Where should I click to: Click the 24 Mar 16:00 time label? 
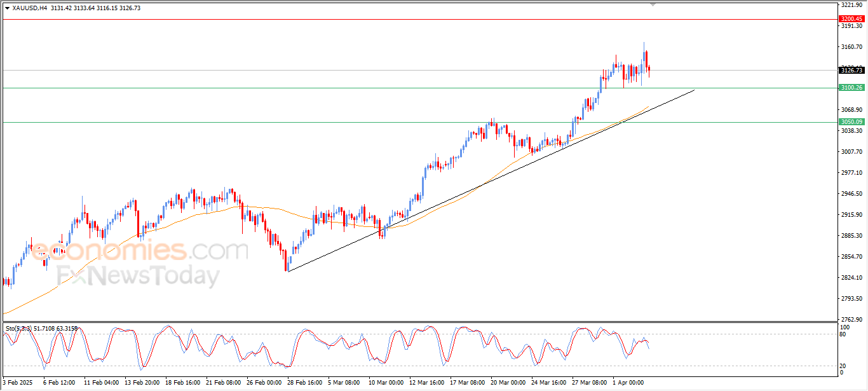548,383
